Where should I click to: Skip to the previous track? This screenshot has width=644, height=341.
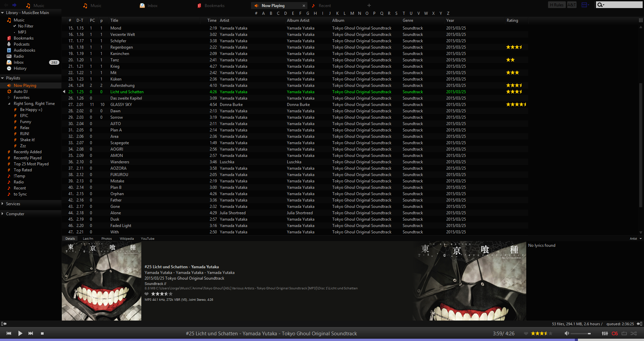point(9,333)
